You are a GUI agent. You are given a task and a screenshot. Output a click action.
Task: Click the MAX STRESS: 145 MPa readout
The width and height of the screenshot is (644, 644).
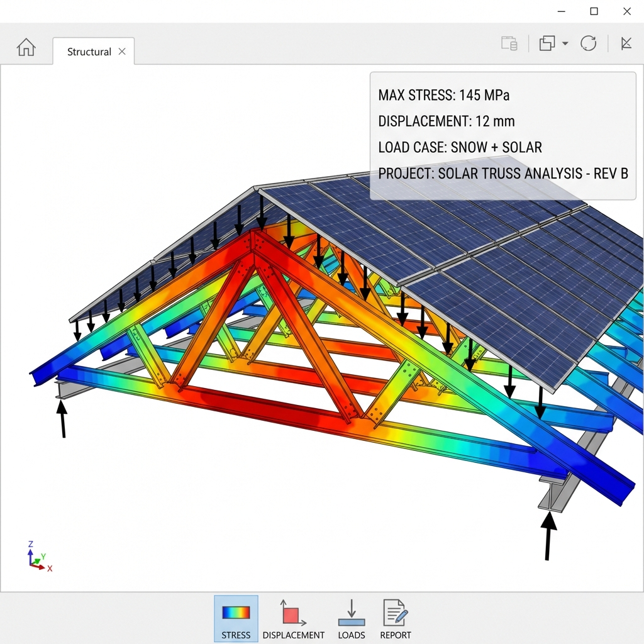443,96
